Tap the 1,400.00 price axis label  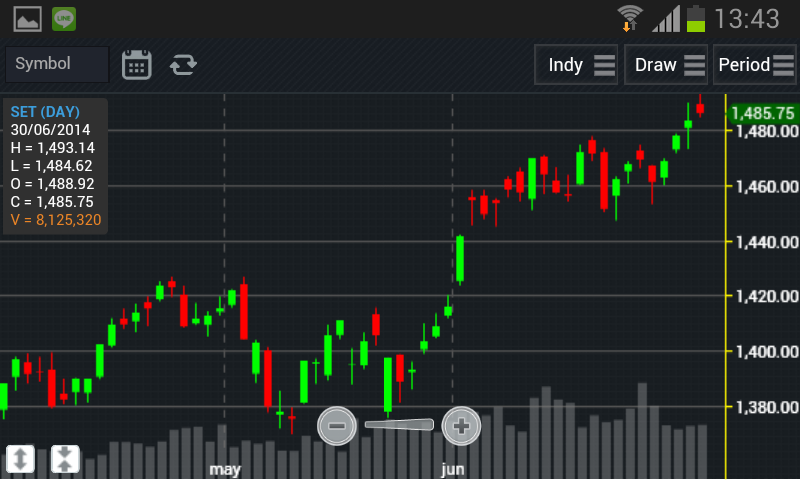coord(767,352)
